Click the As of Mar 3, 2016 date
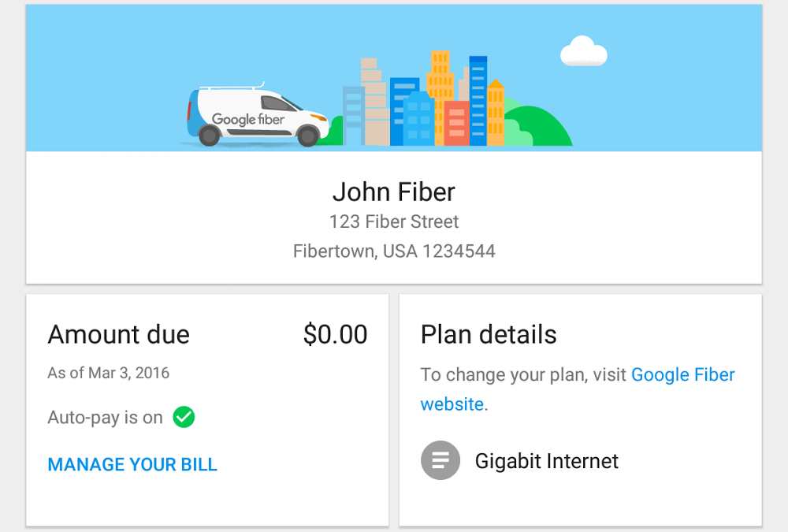 (109, 373)
